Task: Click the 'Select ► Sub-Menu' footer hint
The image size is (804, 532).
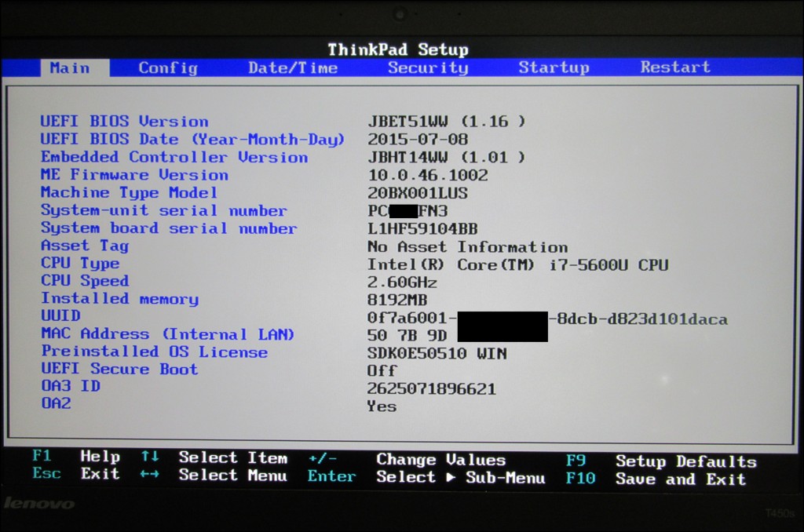Action: (x=460, y=477)
